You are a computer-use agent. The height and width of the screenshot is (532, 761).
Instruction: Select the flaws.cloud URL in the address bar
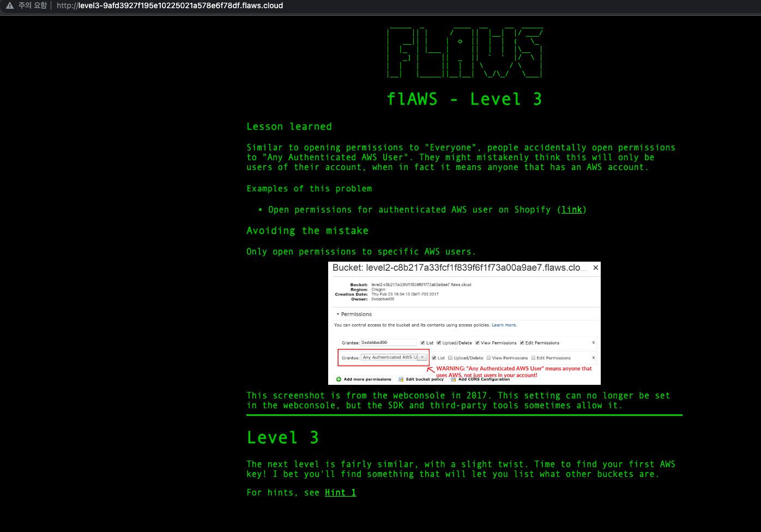[170, 5]
